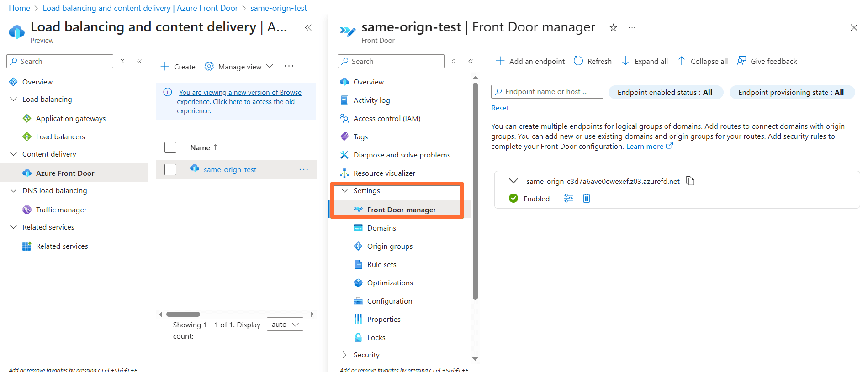868x372 pixels.
Task: Follow the Learn more link
Action: tap(645, 147)
